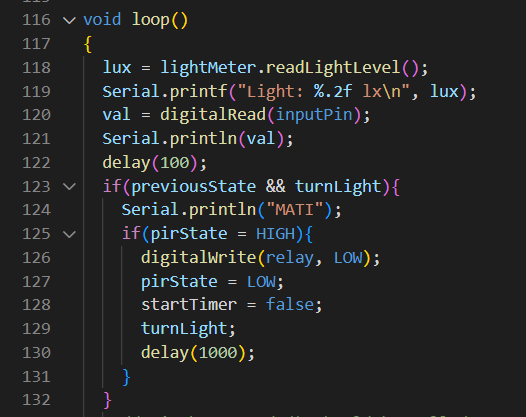Viewport: 526px width, 417px height.
Task: Click the 'relay' argument
Action: 290,258
